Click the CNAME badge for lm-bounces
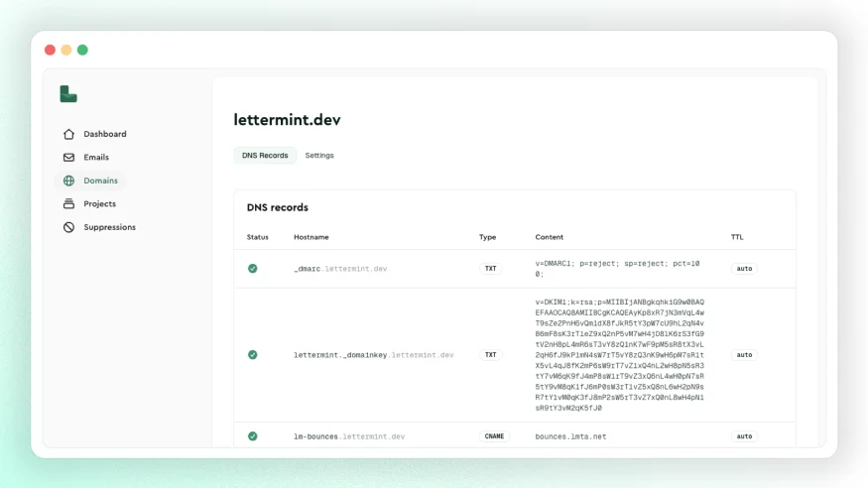This screenshot has height=488, width=868. coord(494,436)
